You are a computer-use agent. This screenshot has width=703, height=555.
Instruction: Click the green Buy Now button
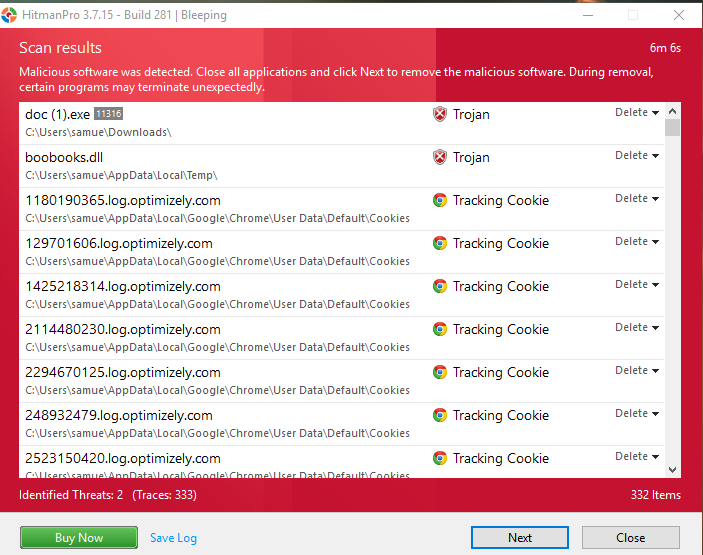point(79,537)
